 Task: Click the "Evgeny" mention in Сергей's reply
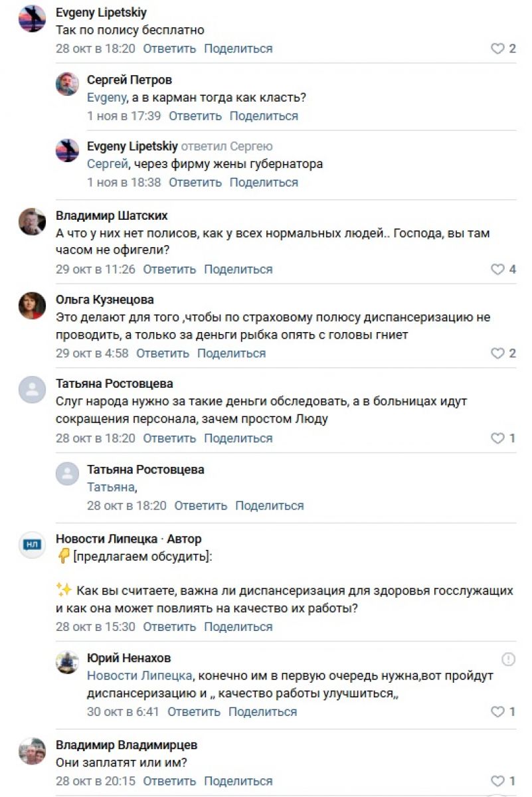click(x=106, y=98)
